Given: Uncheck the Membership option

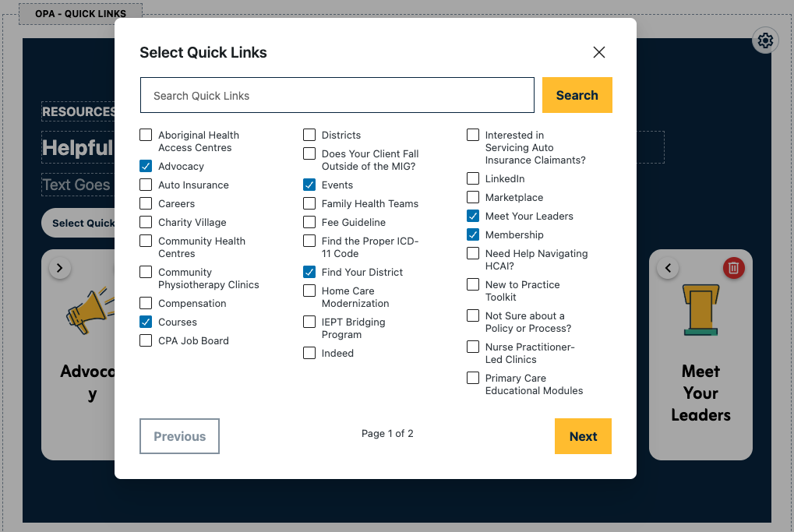Looking at the screenshot, I should point(472,234).
